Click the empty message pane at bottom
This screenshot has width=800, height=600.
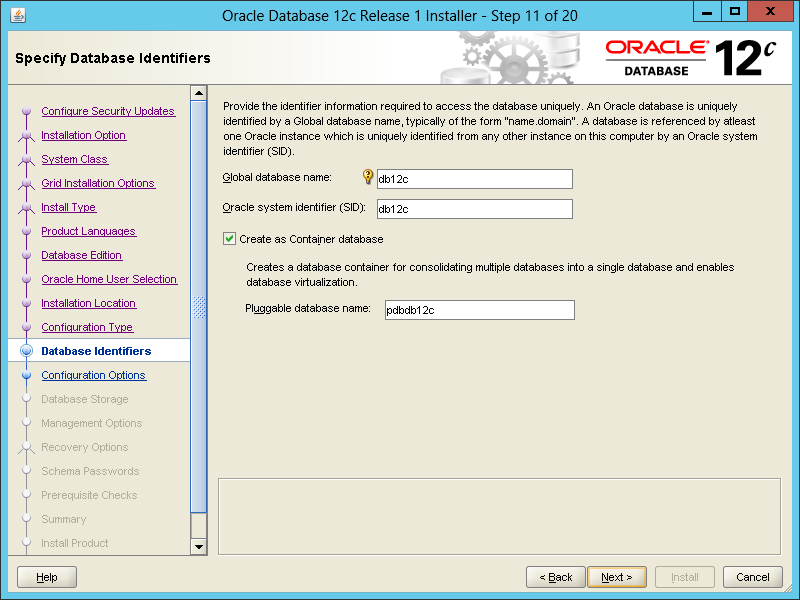tap(499, 516)
